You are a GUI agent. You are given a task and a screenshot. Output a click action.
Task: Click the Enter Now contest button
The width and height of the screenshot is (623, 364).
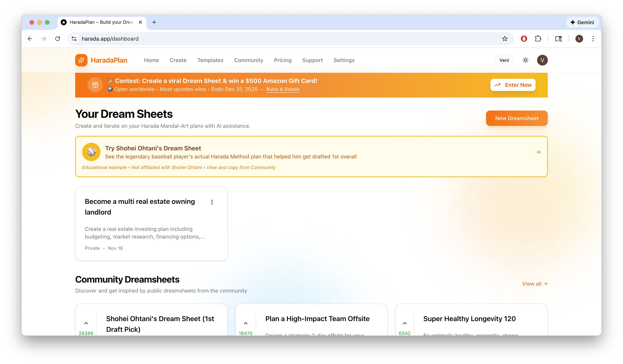click(513, 85)
